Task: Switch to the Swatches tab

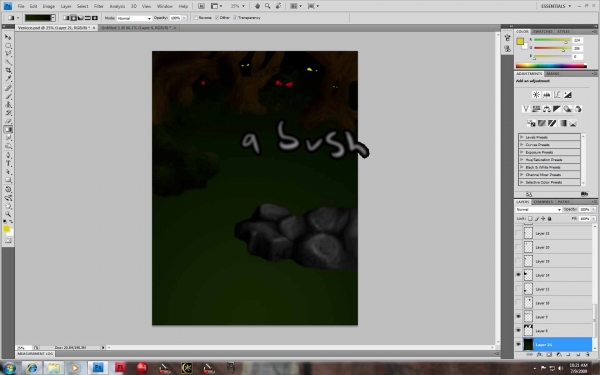Action: point(543,31)
